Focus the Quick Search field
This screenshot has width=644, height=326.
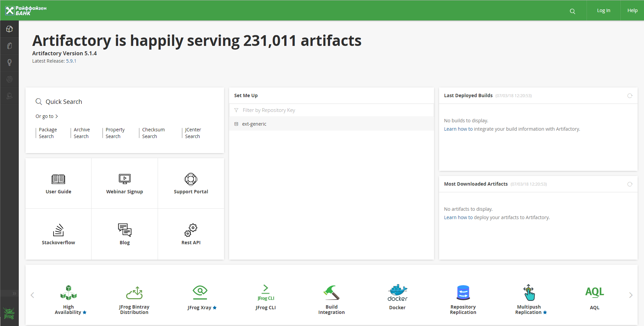[x=125, y=102]
